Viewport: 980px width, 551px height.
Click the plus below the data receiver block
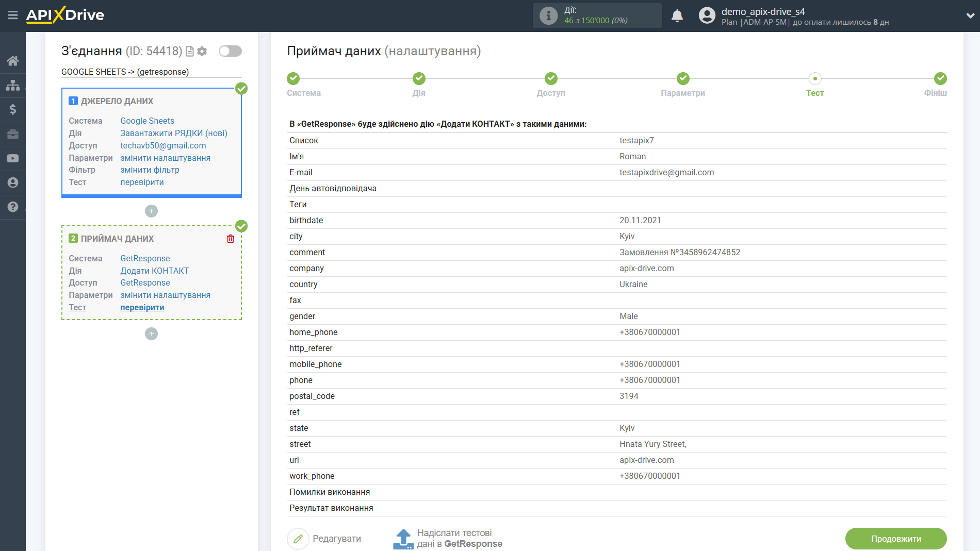point(151,334)
